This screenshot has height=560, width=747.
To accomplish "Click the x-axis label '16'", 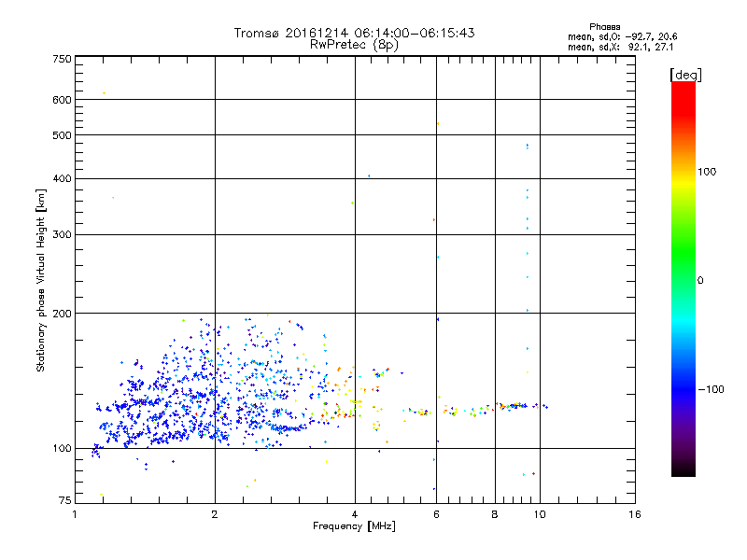I will point(635,514).
